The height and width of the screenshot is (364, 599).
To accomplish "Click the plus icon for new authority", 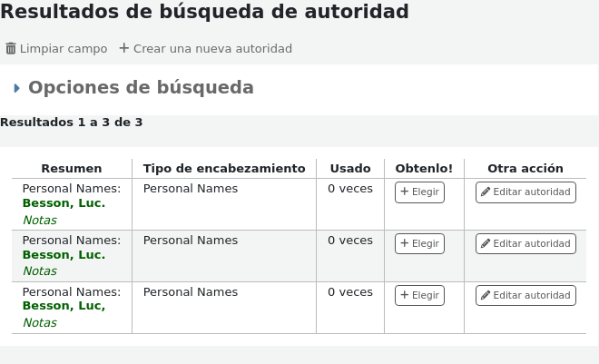I will click(x=124, y=48).
